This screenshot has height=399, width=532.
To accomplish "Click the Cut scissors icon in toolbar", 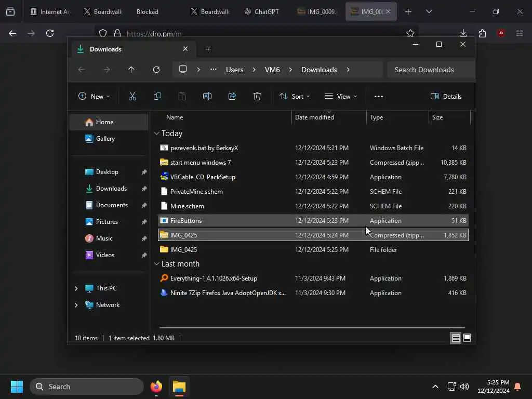I will pyautogui.click(x=132, y=96).
